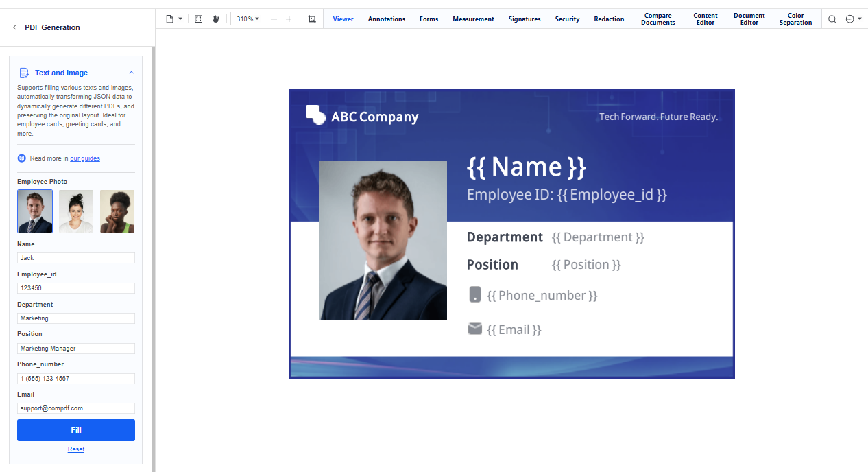
Task: Zoom out with the minus icon
Action: [x=274, y=19]
